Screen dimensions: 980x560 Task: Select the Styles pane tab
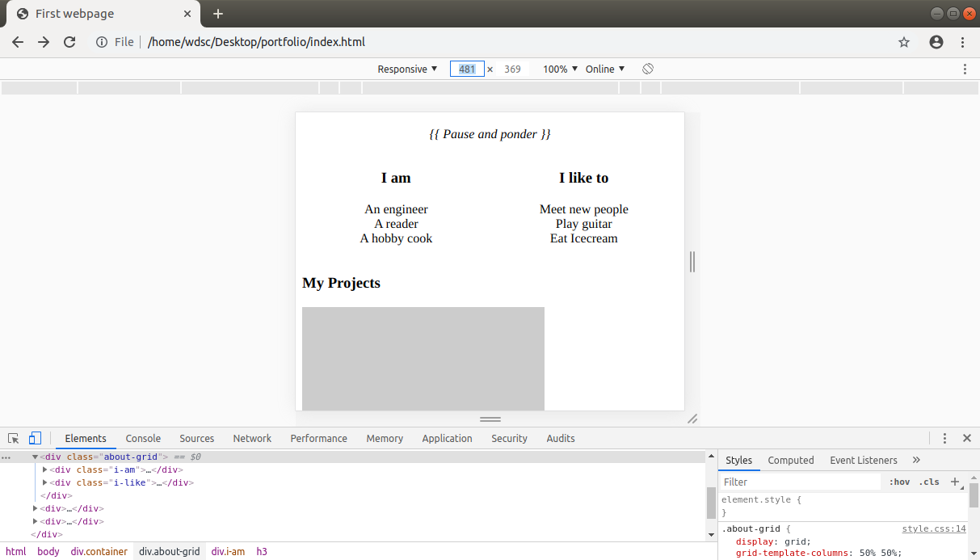pyautogui.click(x=738, y=460)
